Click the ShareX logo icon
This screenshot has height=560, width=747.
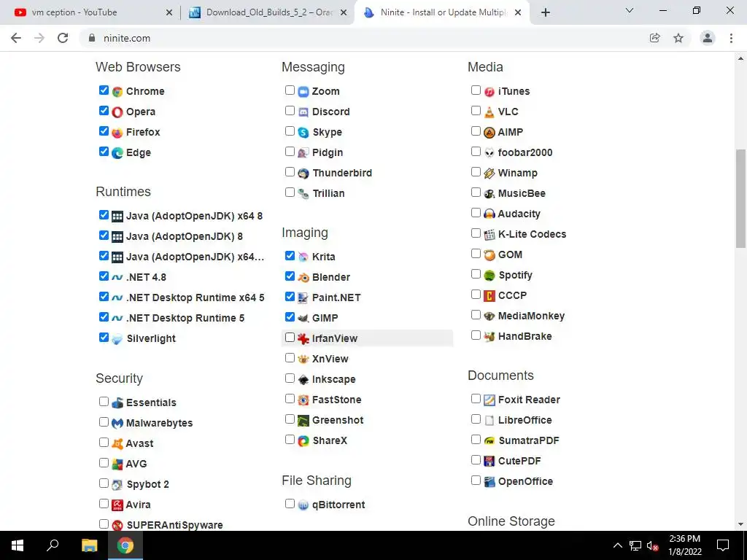tap(303, 441)
